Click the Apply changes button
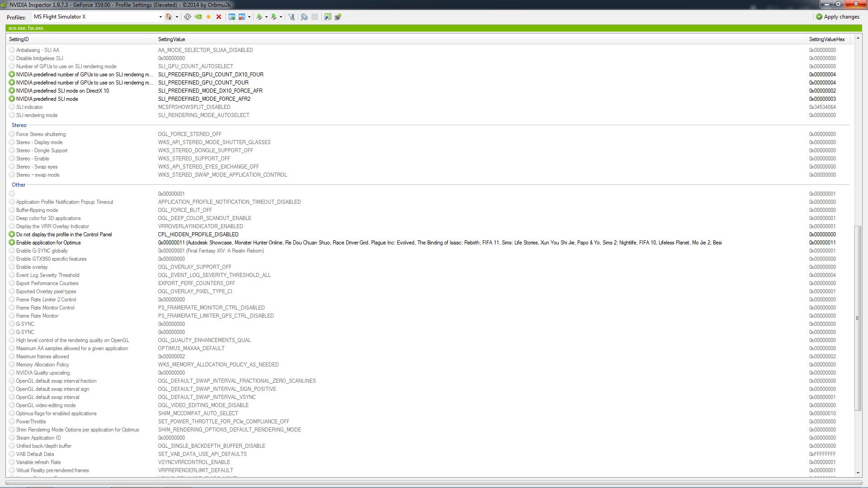 coord(837,17)
